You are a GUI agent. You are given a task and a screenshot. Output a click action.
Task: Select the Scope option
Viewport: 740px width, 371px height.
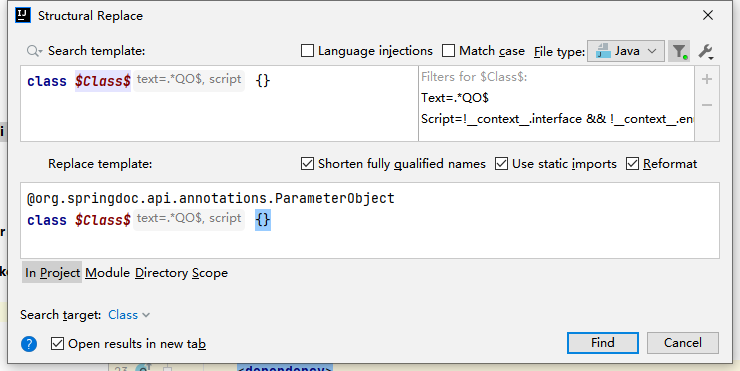(x=210, y=273)
